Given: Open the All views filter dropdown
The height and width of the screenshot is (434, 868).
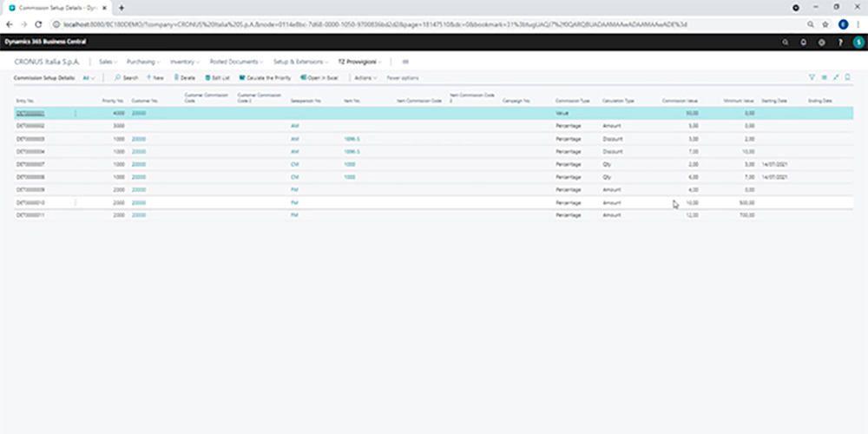Looking at the screenshot, I should 89,78.
